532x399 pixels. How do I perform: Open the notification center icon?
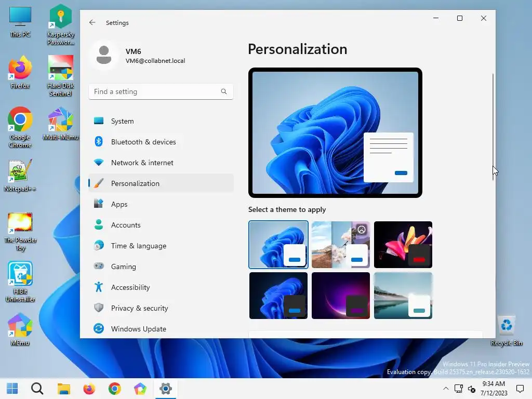coord(520,389)
